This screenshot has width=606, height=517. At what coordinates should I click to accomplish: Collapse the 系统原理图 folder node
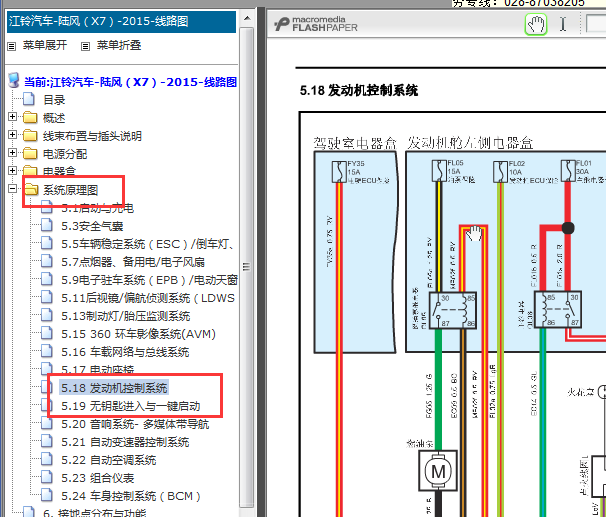click(x=12, y=189)
